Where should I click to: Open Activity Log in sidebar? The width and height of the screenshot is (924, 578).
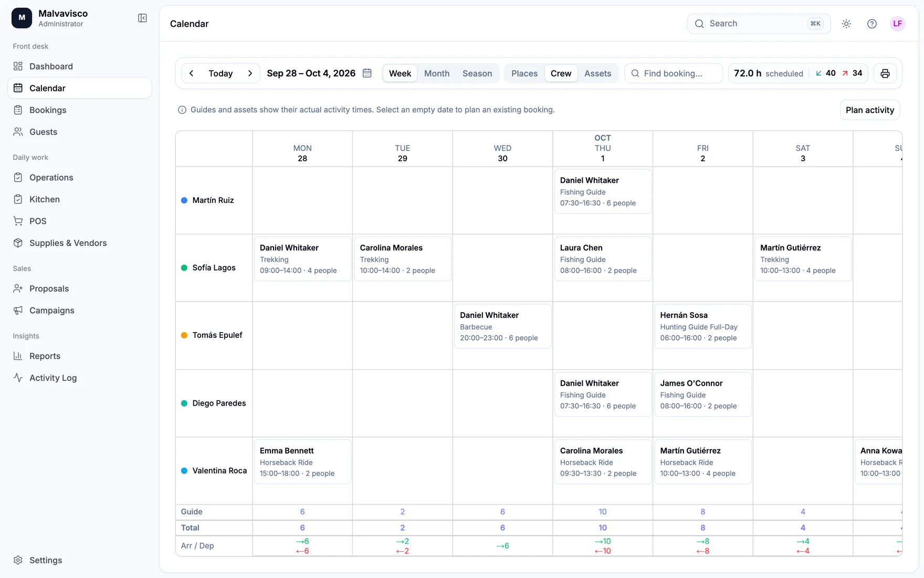click(x=79, y=378)
